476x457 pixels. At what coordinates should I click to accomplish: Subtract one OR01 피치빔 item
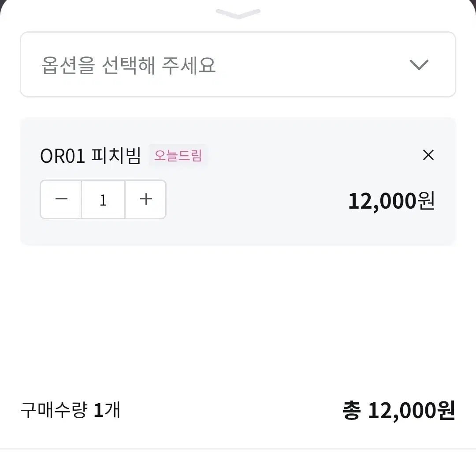(x=61, y=199)
